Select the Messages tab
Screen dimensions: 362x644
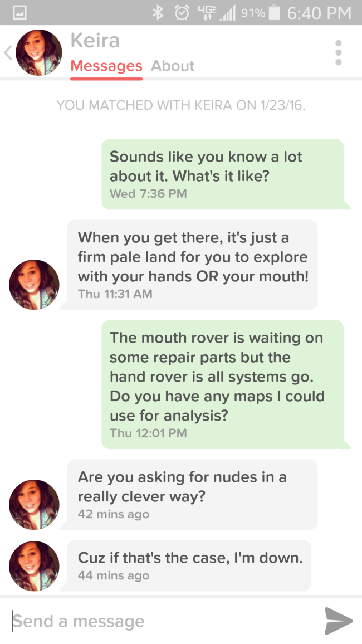(x=106, y=66)
